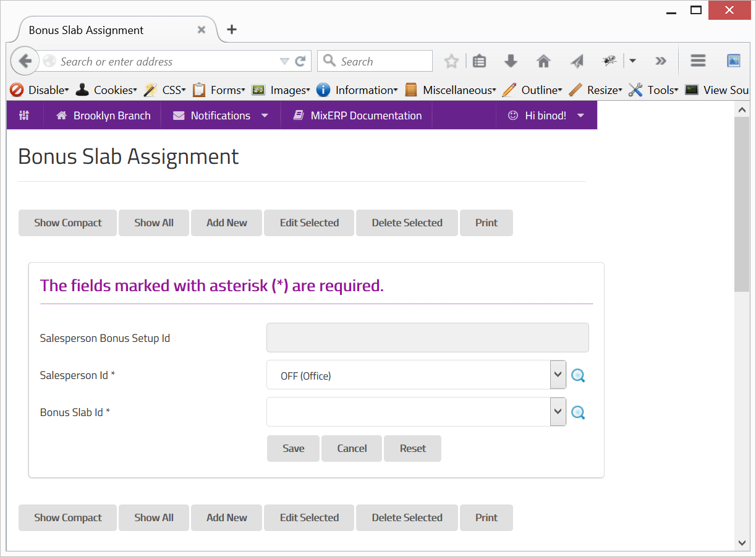Open the Salesperson Id dropdown showing OFF (Office)

pyautogui.click(x=416, y=375)
